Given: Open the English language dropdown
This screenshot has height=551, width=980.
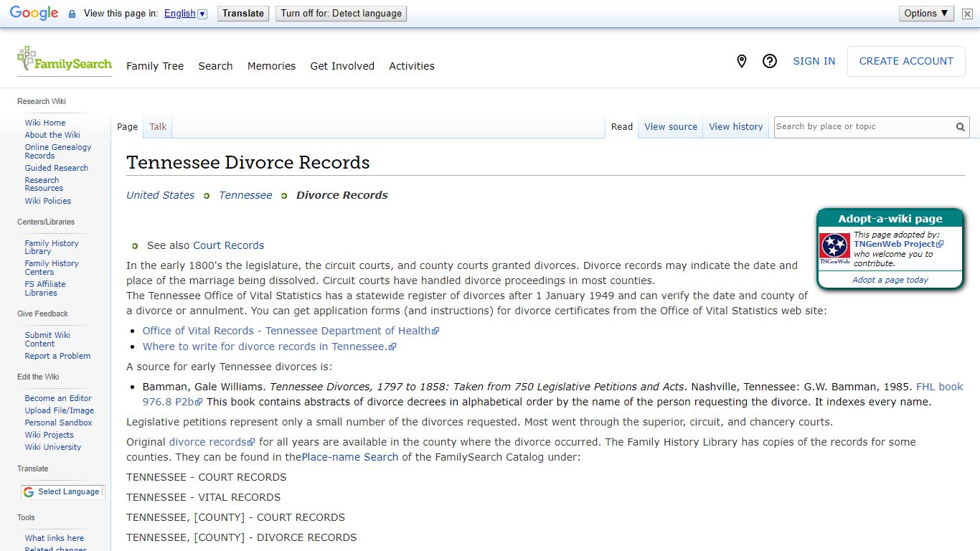Looking at the screenshot, I should [x=185, y=14].
